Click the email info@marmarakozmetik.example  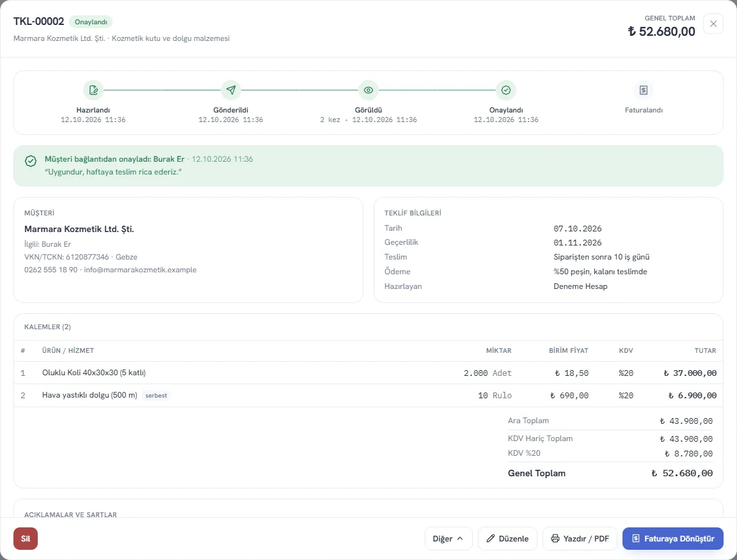click(140, 270)
